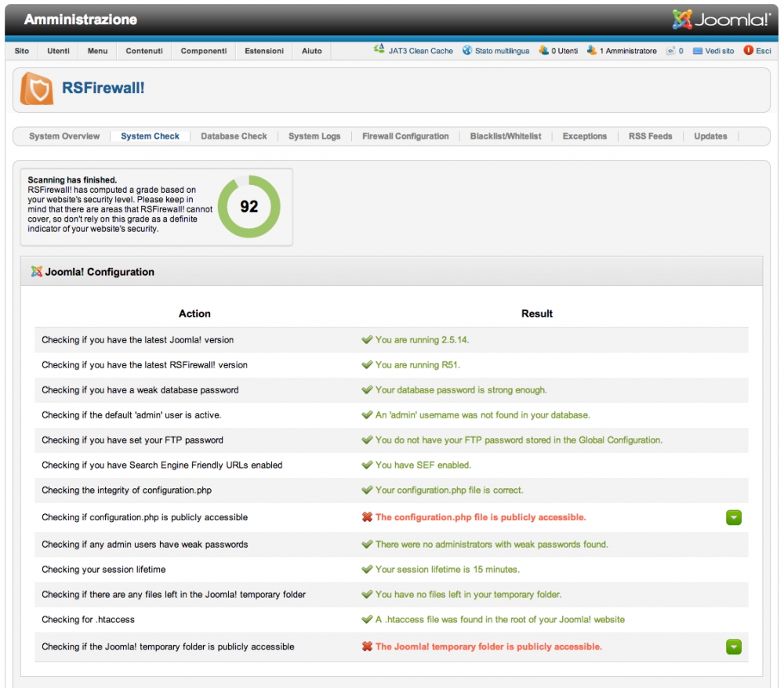The width and height of the screenshot is (784, 688).
Task: Click green check next to running R51
Action: click(367, 364)
